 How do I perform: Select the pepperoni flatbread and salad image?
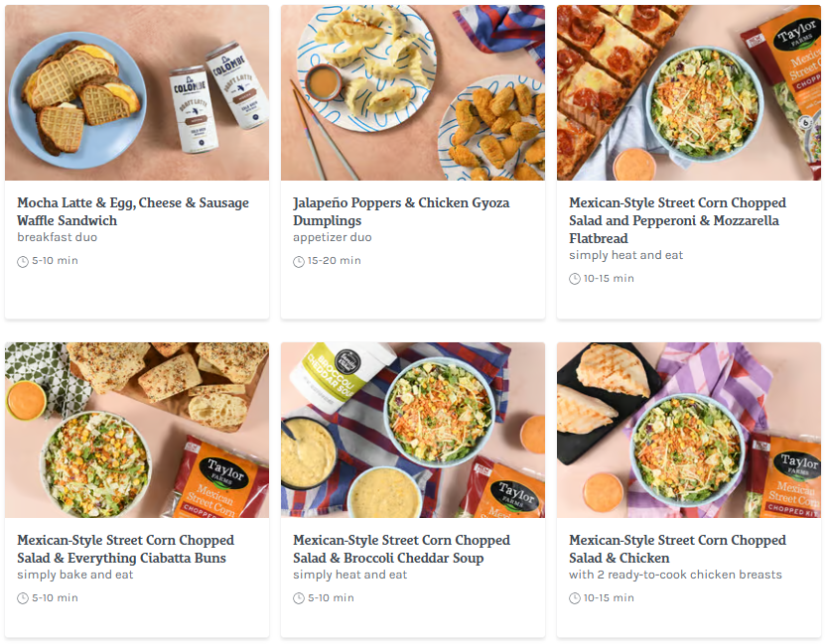pos(689,93)
